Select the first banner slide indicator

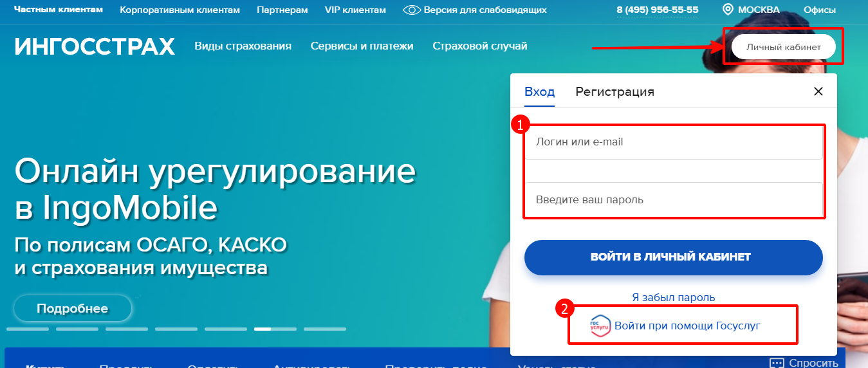(28, 329)
